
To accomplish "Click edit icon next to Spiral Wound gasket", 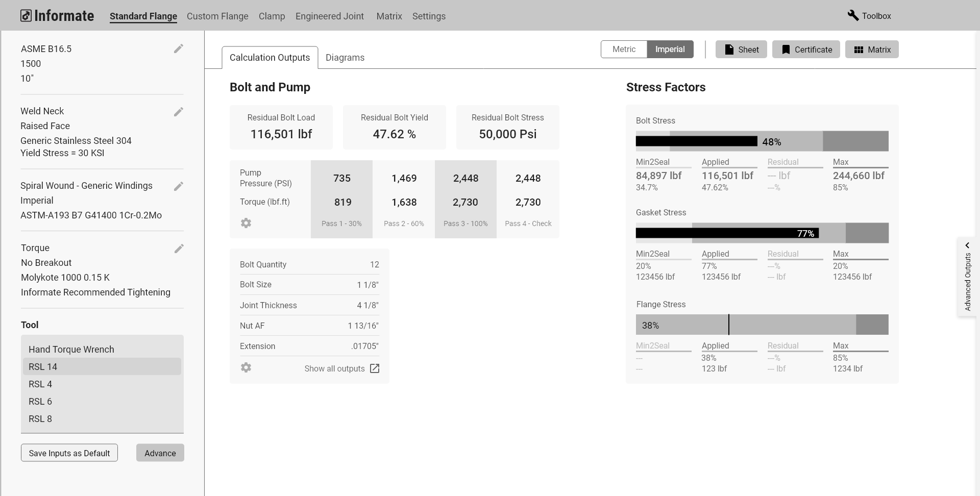I will [x=178, y=186].
